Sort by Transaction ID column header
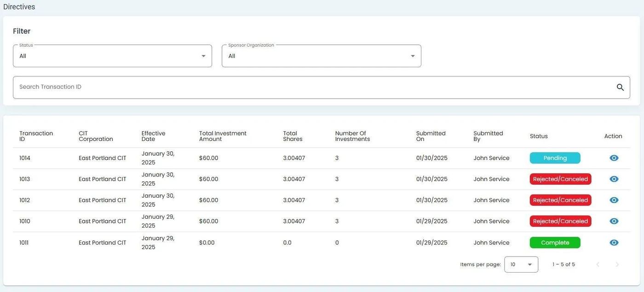Image resolution: width=644 pixels, height=292 pixels. click(x=36, y=136)
